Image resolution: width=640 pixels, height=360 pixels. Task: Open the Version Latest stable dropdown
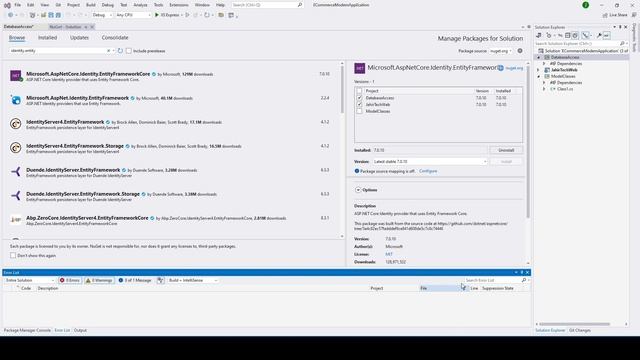[430, 162]
